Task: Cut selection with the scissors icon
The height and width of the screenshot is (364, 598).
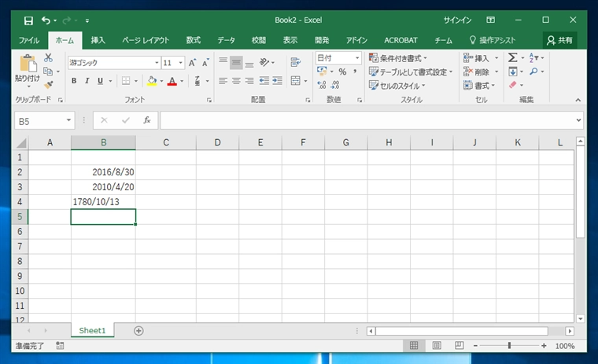Action: click(48, 57)
